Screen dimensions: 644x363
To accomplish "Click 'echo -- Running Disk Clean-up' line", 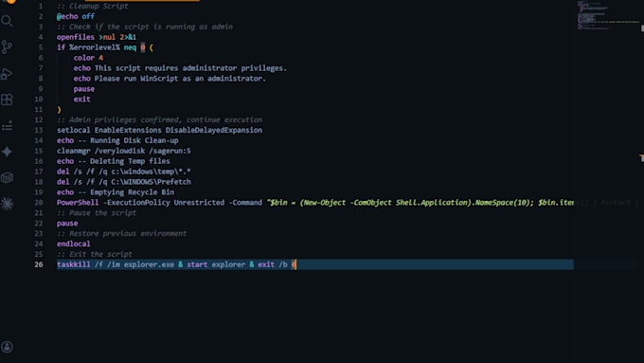I will pos(117,140).
